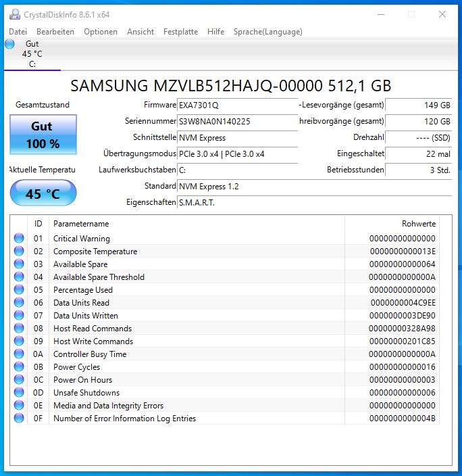Click the blue status orb beside Gut drive tab
This screenshot has height=476, width=462.
pos(9,44)
